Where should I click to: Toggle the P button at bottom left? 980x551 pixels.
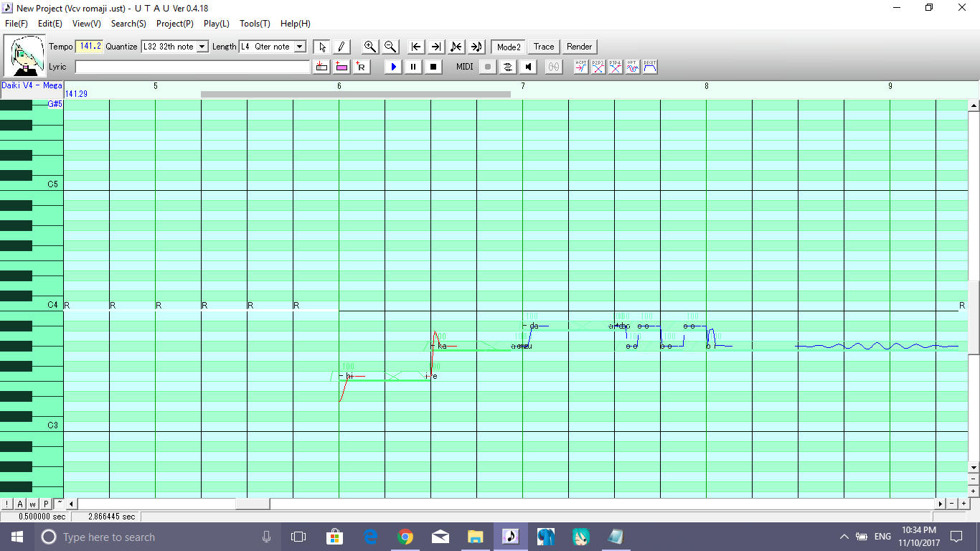(45, 504)
